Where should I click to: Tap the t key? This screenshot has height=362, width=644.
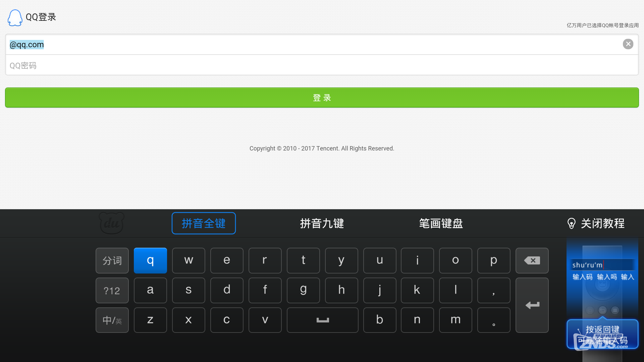pyautogui.click(x=303, y=260)
